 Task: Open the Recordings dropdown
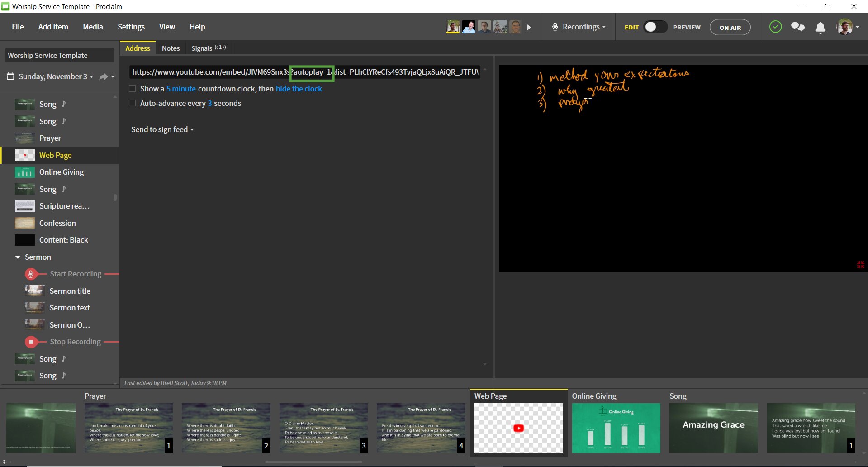(579, 27)
